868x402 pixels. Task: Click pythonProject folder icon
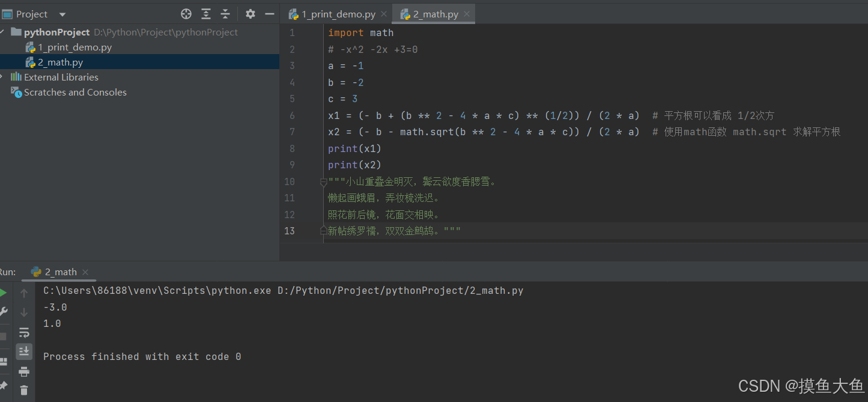coord(16,32)
